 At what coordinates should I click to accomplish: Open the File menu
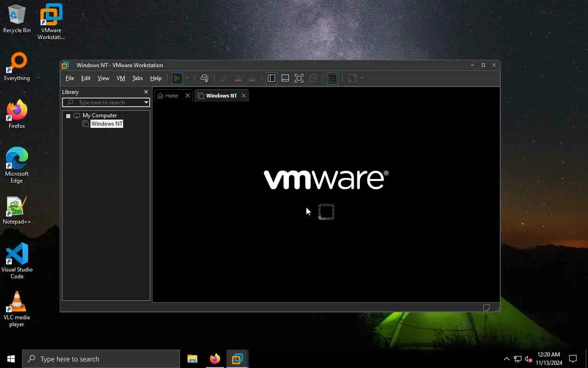click(x=70, y=78)
